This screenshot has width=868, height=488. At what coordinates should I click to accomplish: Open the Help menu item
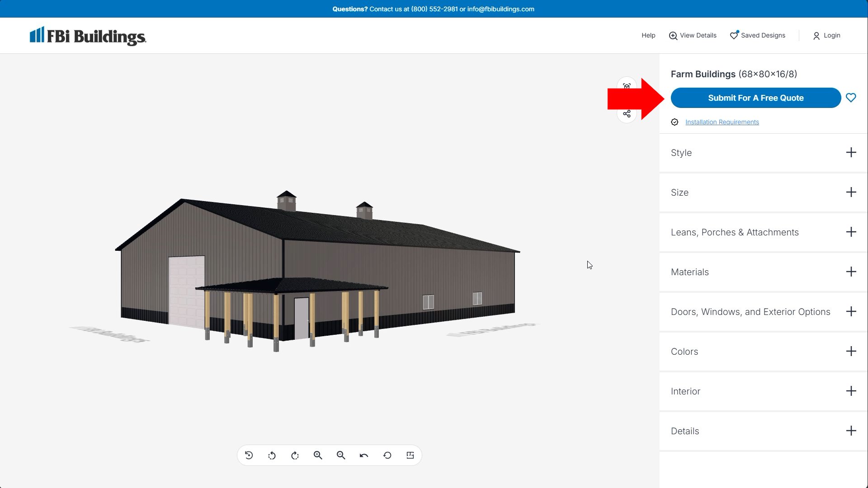648,35
